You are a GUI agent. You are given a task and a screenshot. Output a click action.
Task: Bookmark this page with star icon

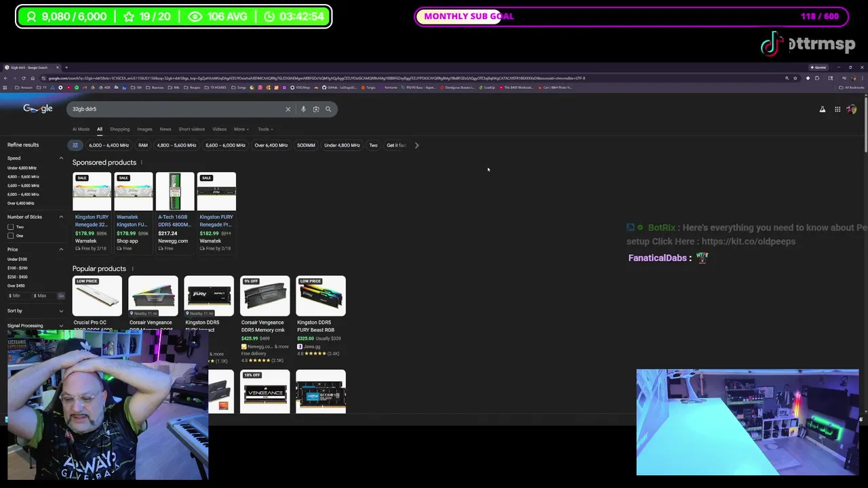pyautogui.click(x=795, y=78)
